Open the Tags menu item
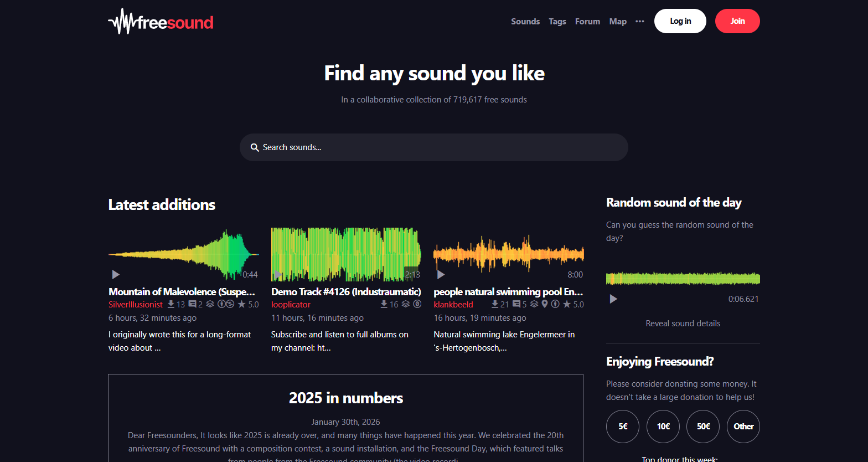 557,22
